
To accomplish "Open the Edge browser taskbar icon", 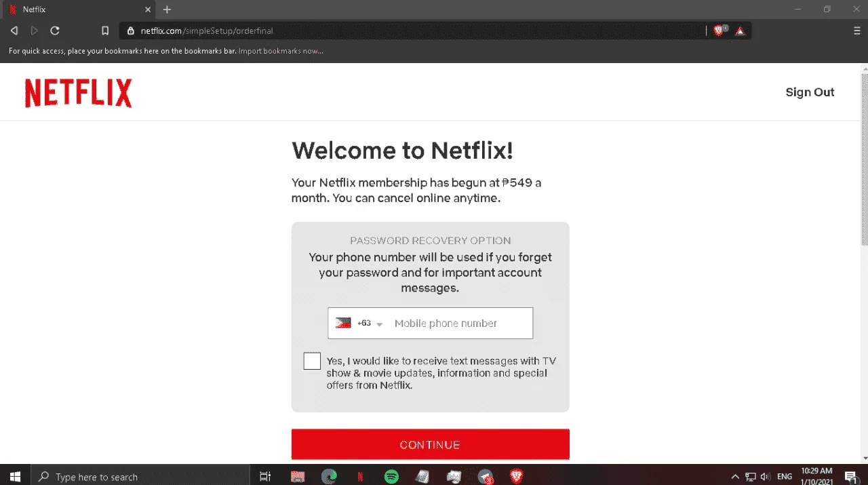I will click(x=329, y=477).
